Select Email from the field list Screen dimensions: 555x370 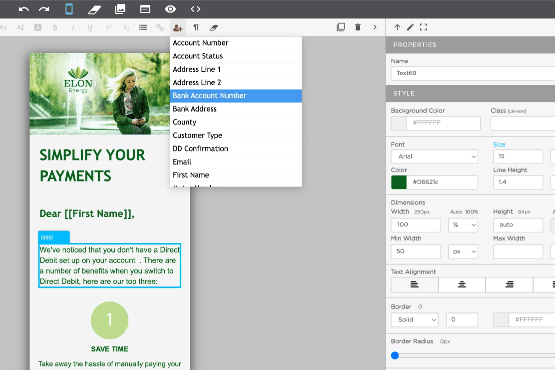(236, 162)
